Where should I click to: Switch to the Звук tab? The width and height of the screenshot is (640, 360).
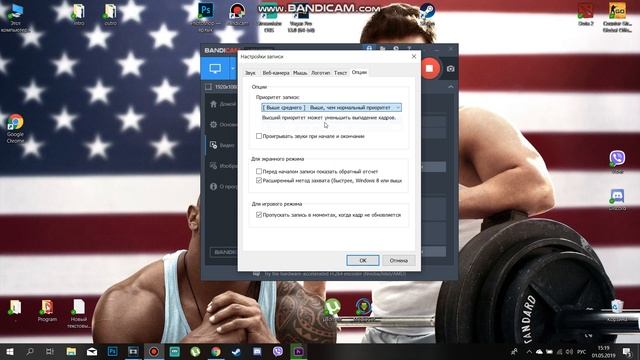tap(250, 73)
